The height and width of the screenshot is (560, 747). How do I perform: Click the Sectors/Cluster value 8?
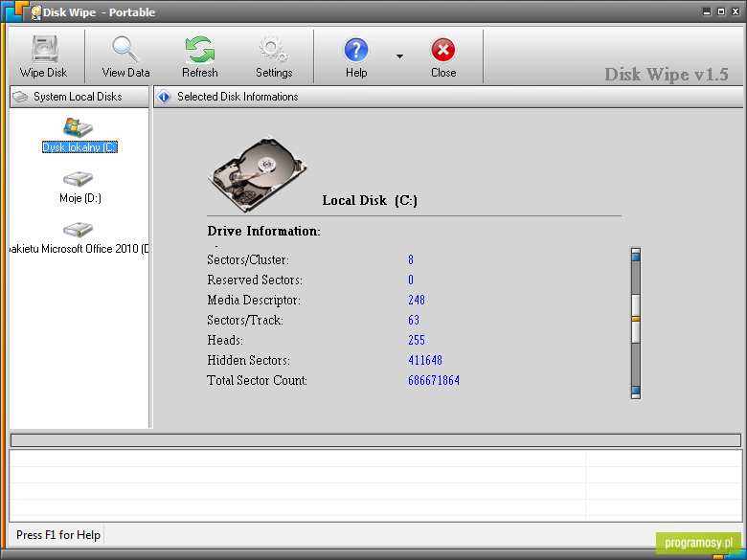click(x=411, y=259)
